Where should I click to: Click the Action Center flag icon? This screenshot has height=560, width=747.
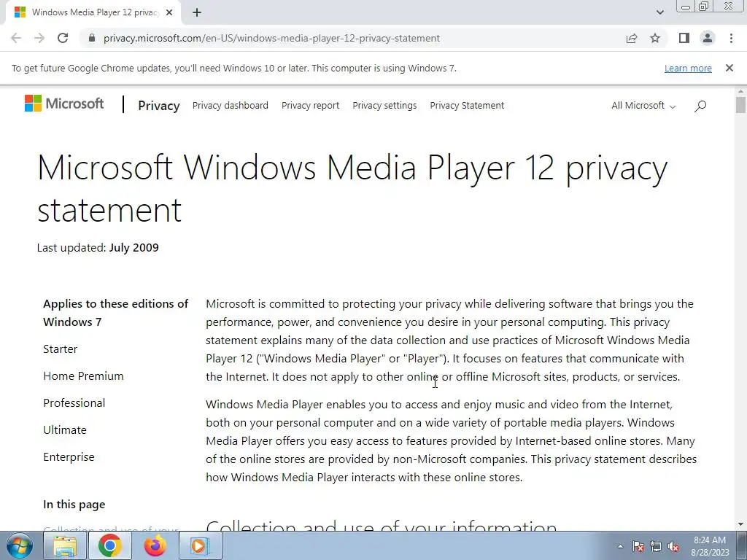(638, 546)
